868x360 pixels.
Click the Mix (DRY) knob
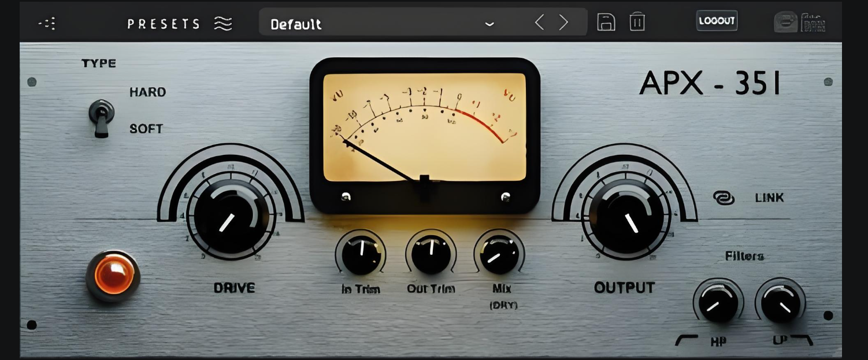click(x=499, y=254)
